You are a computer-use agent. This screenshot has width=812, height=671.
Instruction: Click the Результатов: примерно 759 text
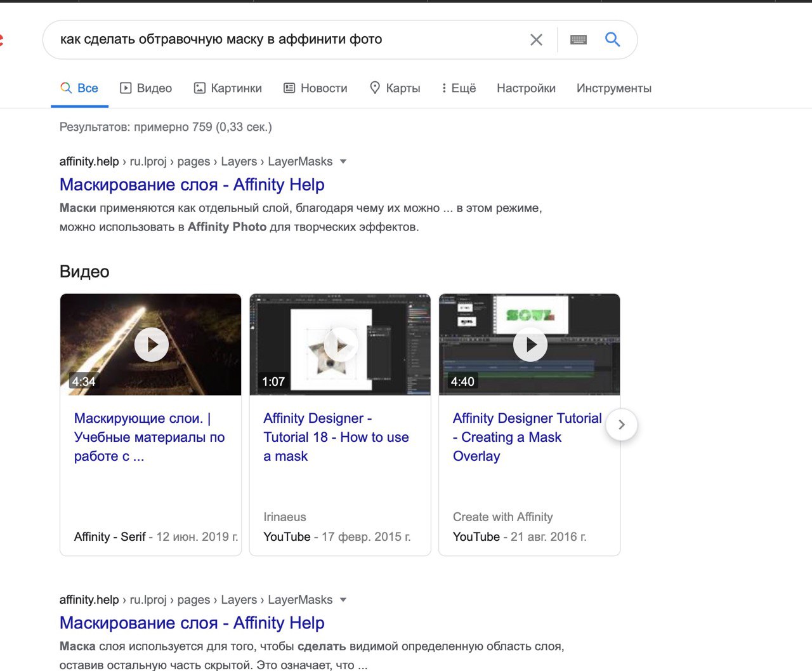point(166,127)
